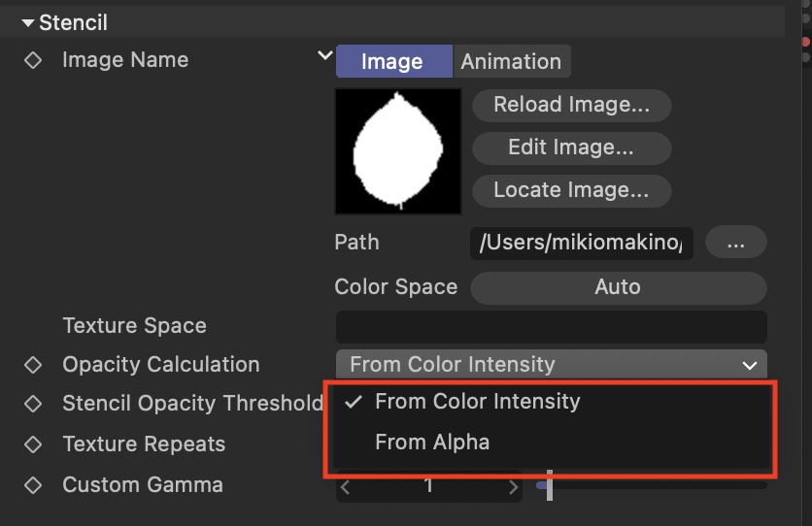
Task: Choose From Alpha in the menu
Action: [432, 443]
